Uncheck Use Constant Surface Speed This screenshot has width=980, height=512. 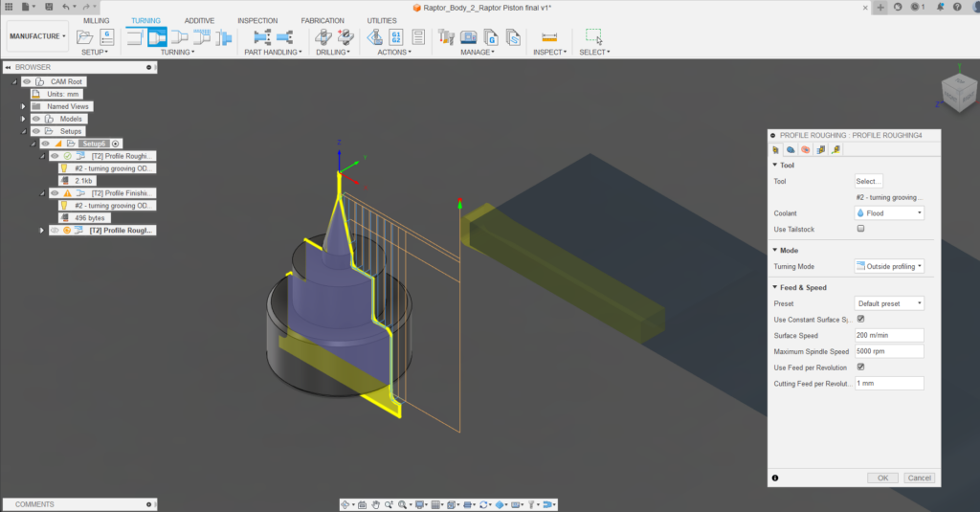860,319
